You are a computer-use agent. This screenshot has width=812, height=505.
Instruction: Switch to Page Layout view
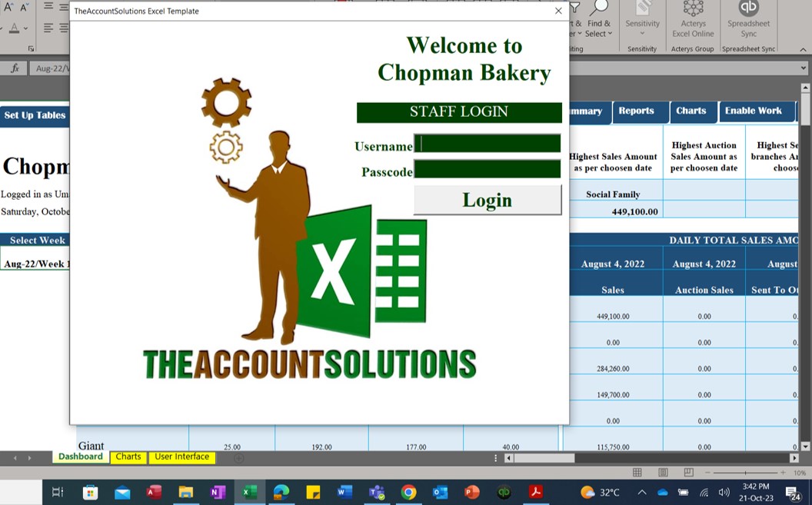point(663,473)
